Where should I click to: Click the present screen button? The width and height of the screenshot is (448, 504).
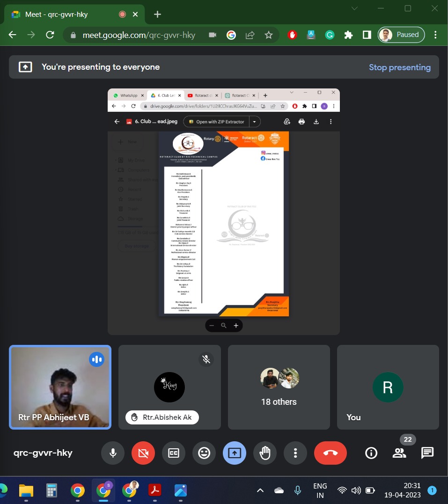pos(235,453)
